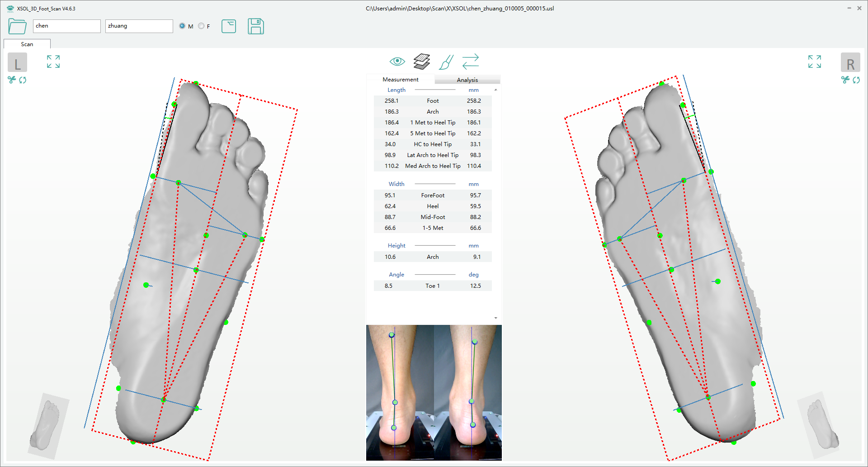The width and height of the screenshot is (868, 467).
Task: Toggle visibility with the eye icon
Action: (397, 62)
